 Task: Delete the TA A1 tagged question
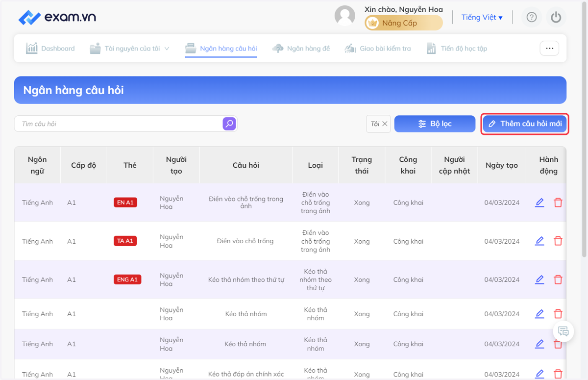[x=558, y=241]
